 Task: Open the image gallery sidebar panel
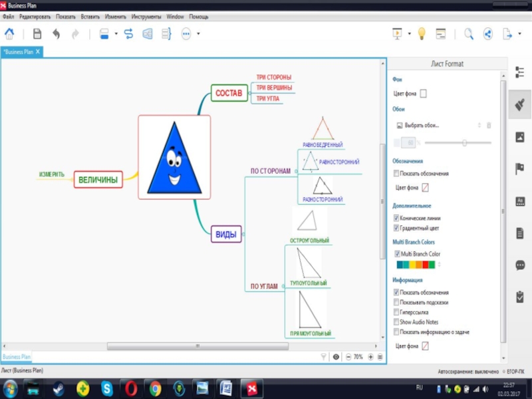[x=520, y=137]
